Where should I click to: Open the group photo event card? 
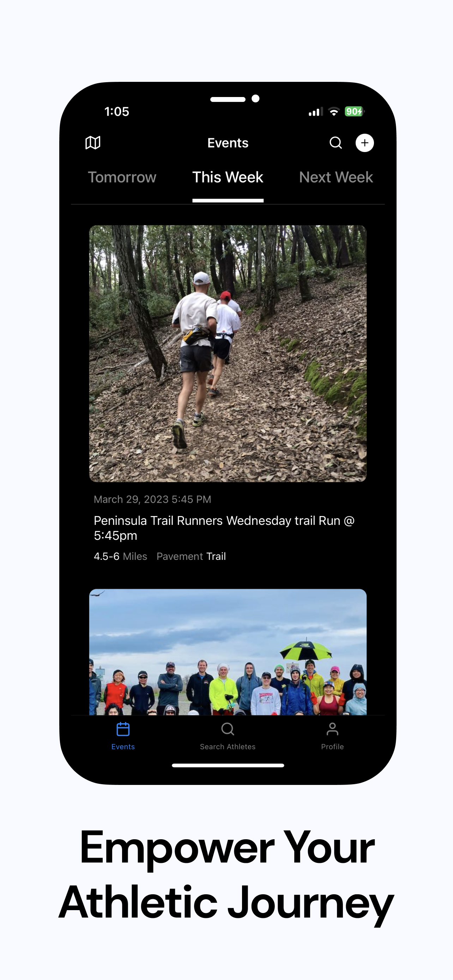pyautogui.click(x=228, y=652)
